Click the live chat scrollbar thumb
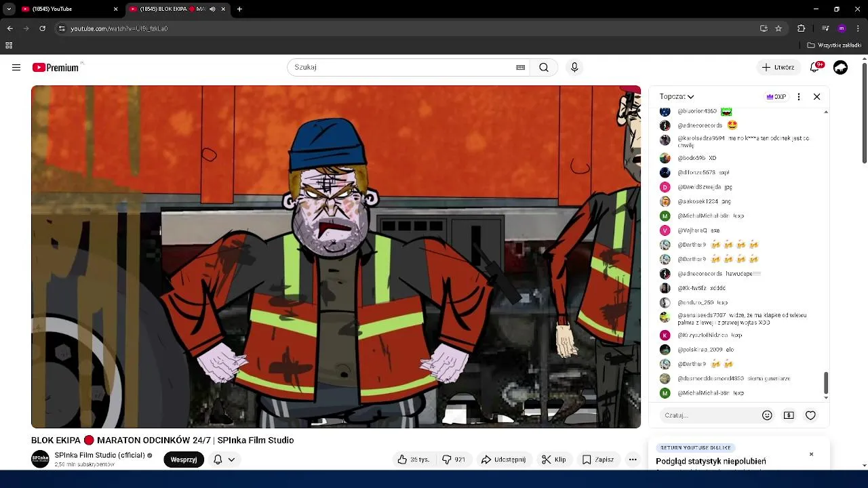This screenshot has width=868, height=488. [826, 382]
